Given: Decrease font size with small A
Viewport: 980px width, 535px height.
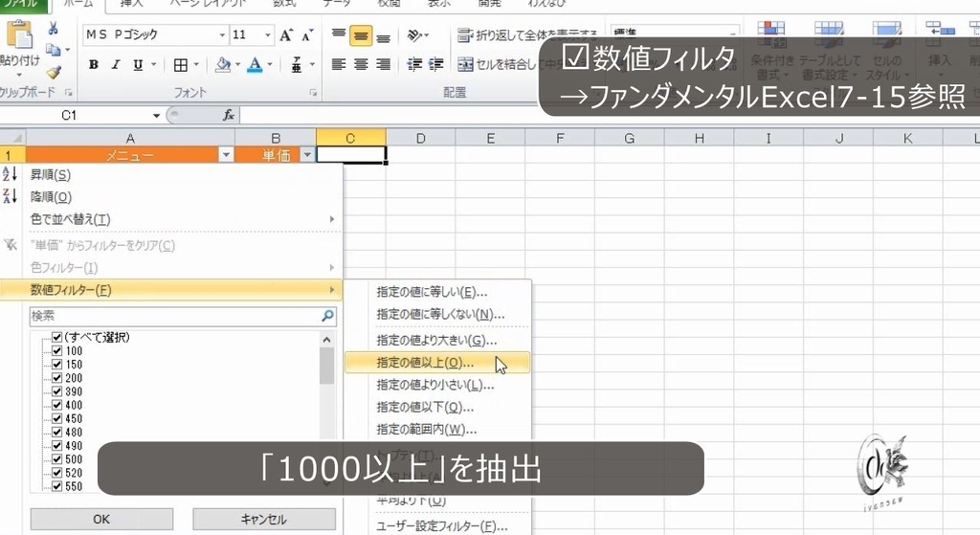Looking at the screenshot, I should [307, 35].
